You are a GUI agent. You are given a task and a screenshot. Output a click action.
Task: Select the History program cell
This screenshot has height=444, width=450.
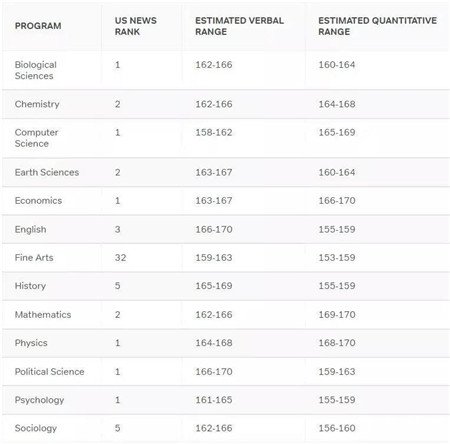tap(30, 286)
